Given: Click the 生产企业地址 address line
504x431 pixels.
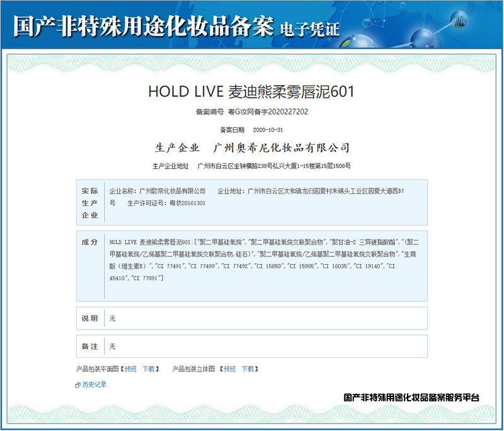Looking at the screenshot, I should [251, 166].
